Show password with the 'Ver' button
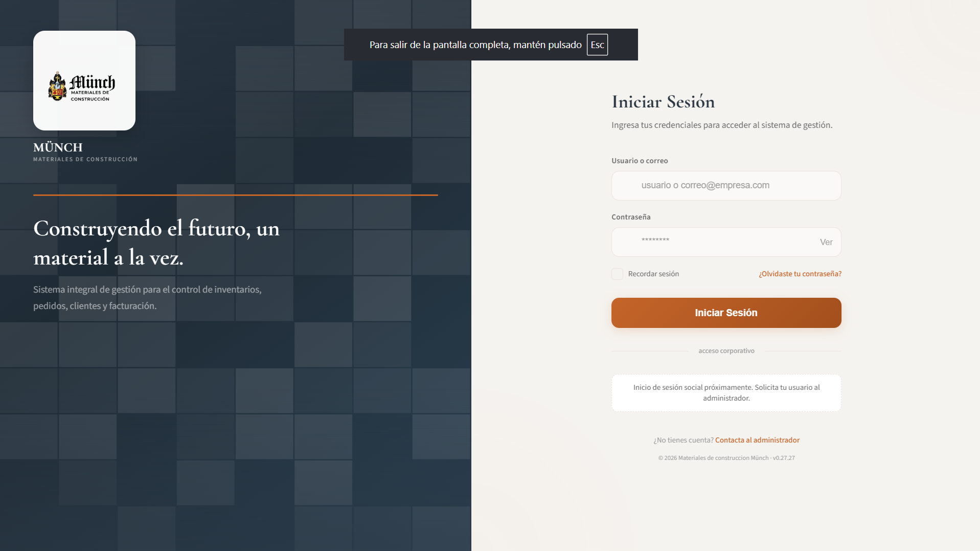Image resolution: width=980 pixels, height=551 pixels. 826,242
